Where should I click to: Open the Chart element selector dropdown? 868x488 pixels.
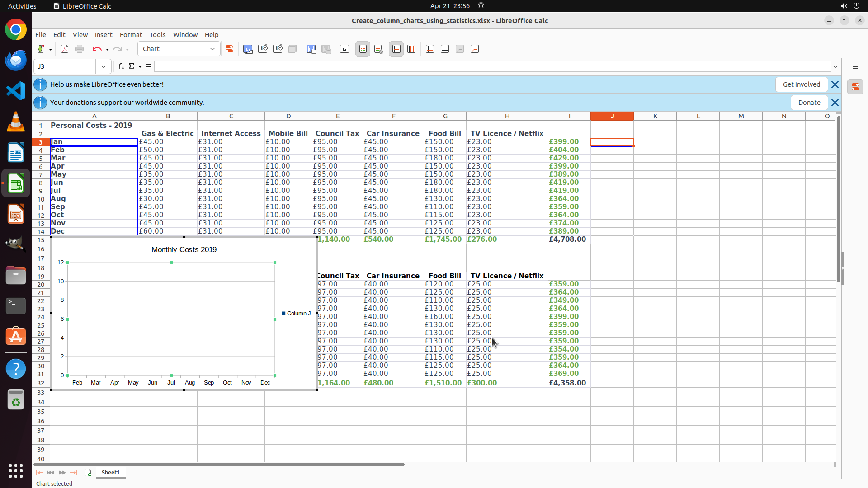tap(212, 49)
